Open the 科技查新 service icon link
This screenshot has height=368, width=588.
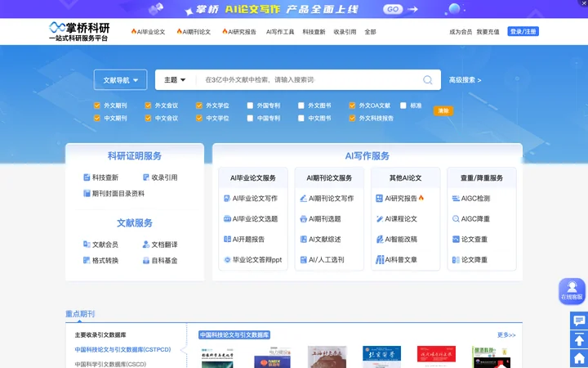click(x=100, y=177)
